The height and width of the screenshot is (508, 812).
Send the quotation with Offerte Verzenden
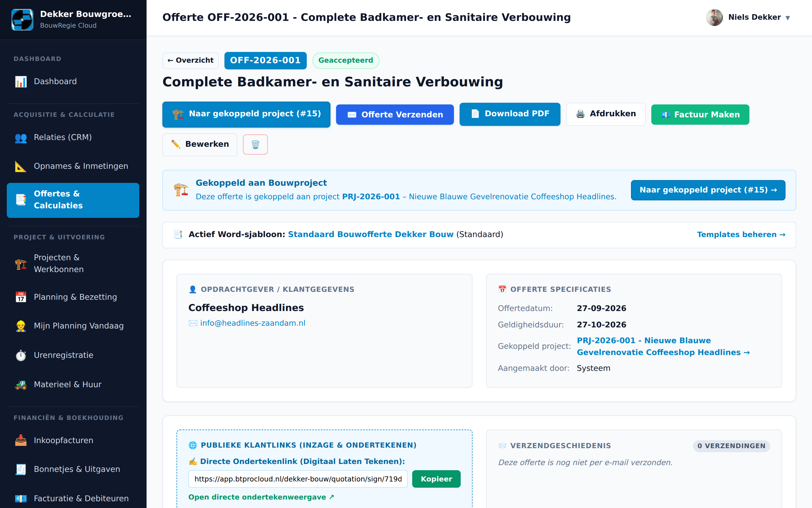(395, 115)
